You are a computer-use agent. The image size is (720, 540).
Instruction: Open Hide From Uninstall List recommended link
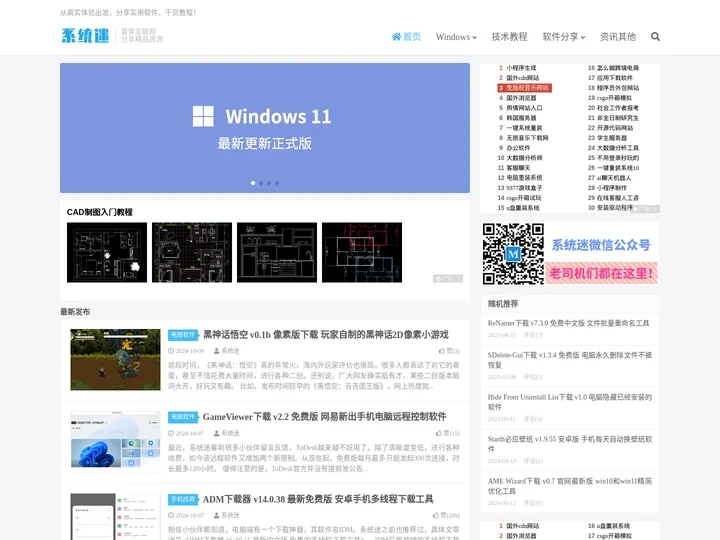pos(570,402)
